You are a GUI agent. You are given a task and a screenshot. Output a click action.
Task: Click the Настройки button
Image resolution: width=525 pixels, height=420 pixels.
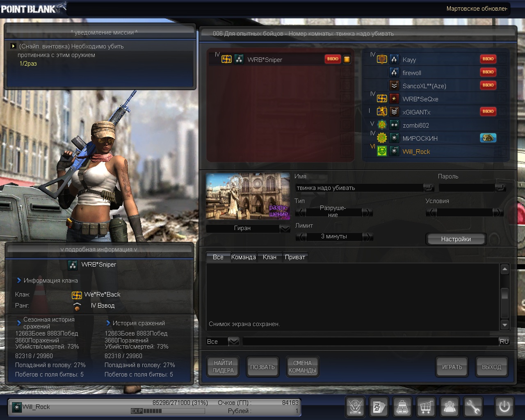(x=456, y=239)
